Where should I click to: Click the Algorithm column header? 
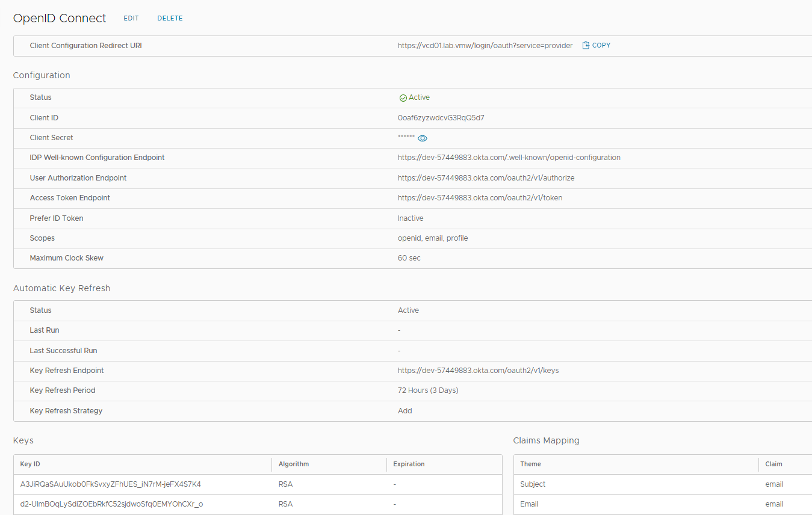(x=293, y=464)
